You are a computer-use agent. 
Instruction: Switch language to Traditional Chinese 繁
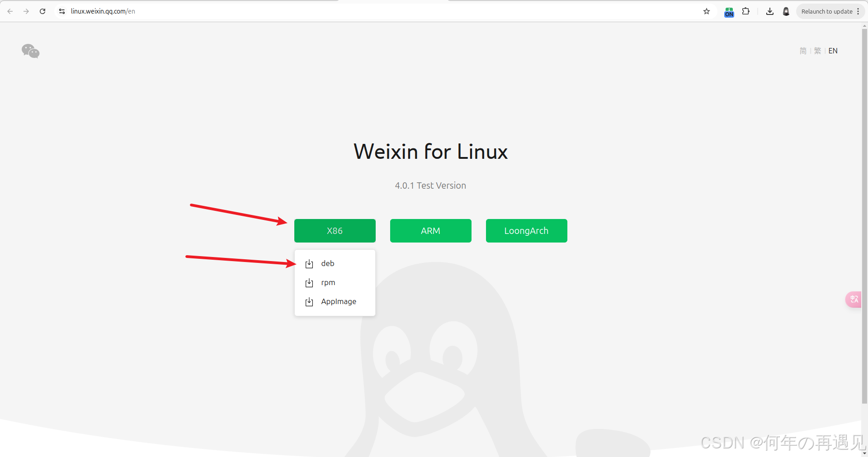coord(817,51)
